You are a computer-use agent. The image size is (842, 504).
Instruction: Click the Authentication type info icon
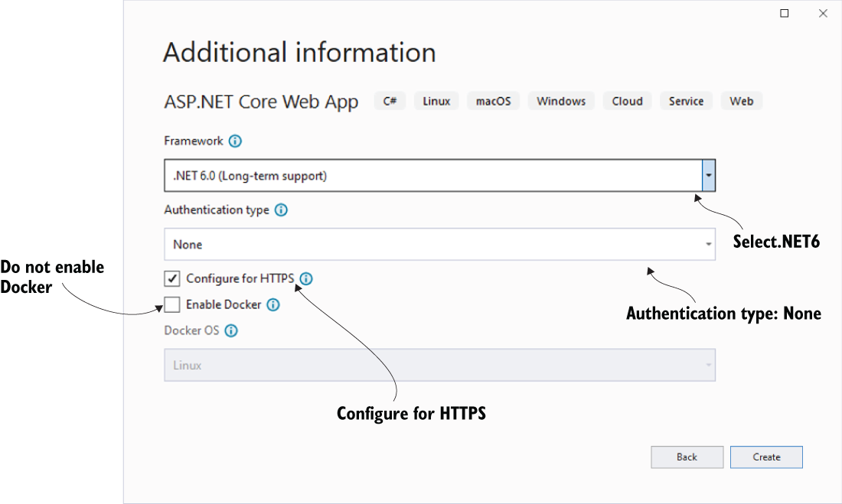[281, 210]
